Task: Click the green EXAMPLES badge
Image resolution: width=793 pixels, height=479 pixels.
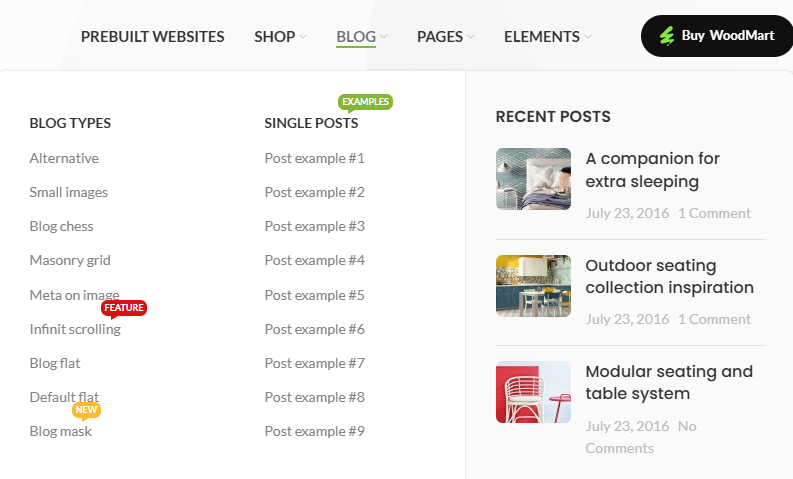Action: 365,102
